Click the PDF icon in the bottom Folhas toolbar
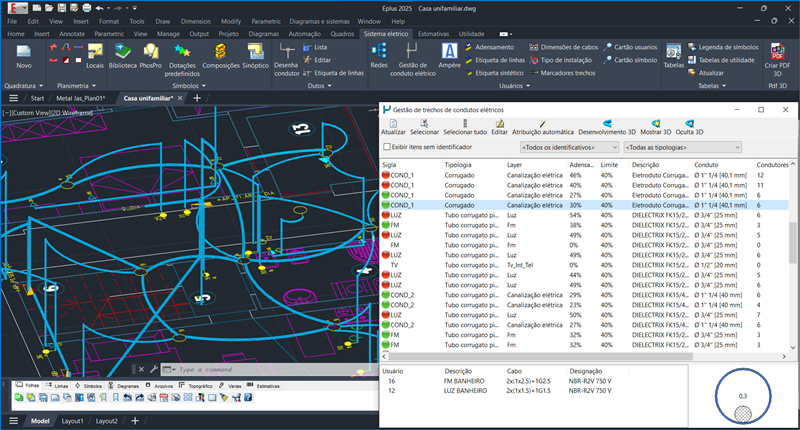800x430 pixels. click(164, 397)
